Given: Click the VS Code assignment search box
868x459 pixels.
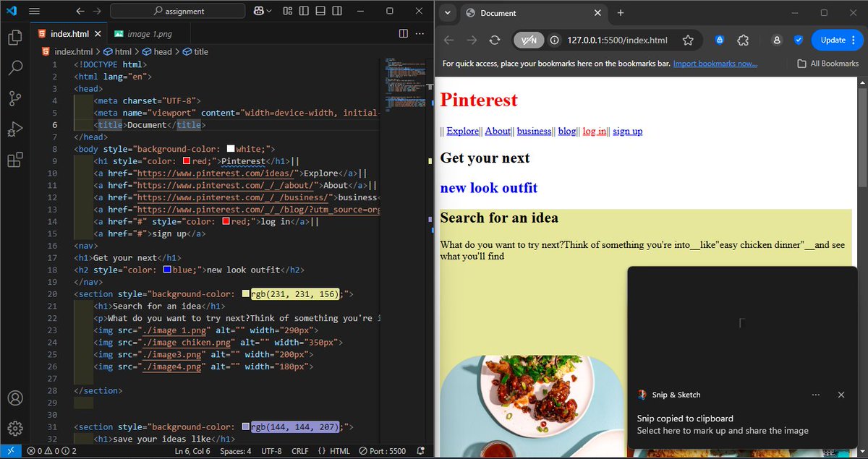Looking at the screenshot, I should pos(177,12).
